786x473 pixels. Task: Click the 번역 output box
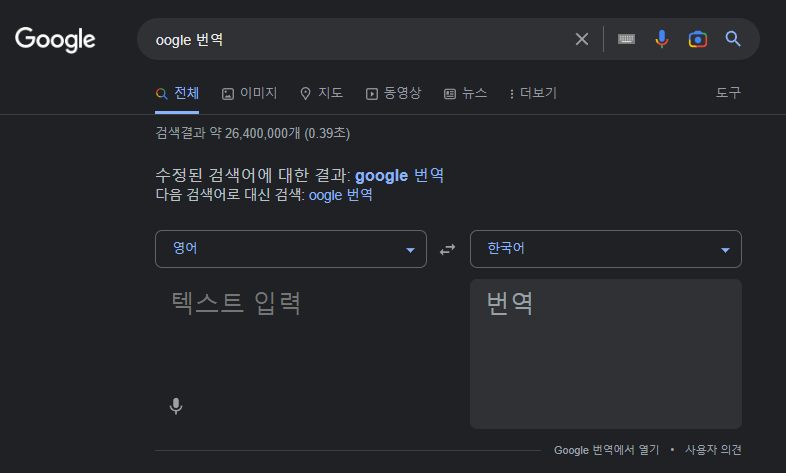pyautogui.click(x=606, y=354)
